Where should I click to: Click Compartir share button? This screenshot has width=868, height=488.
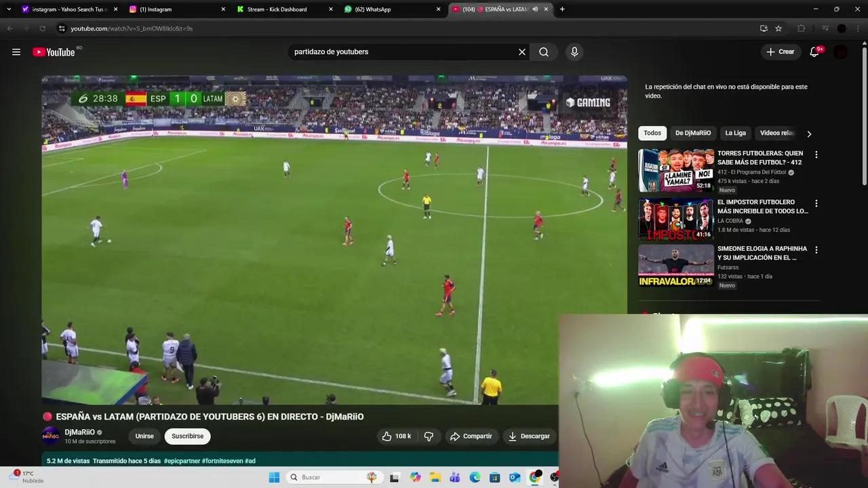(x=471, y=436)
